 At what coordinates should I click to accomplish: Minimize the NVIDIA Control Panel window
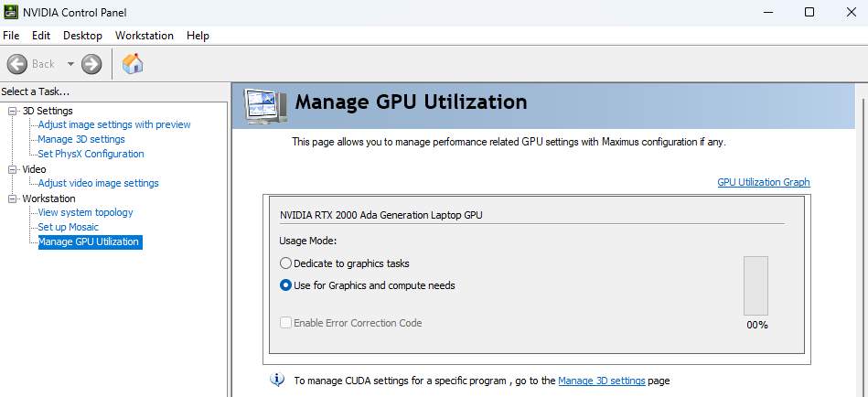pyautogui.click(x=766, y=12)
